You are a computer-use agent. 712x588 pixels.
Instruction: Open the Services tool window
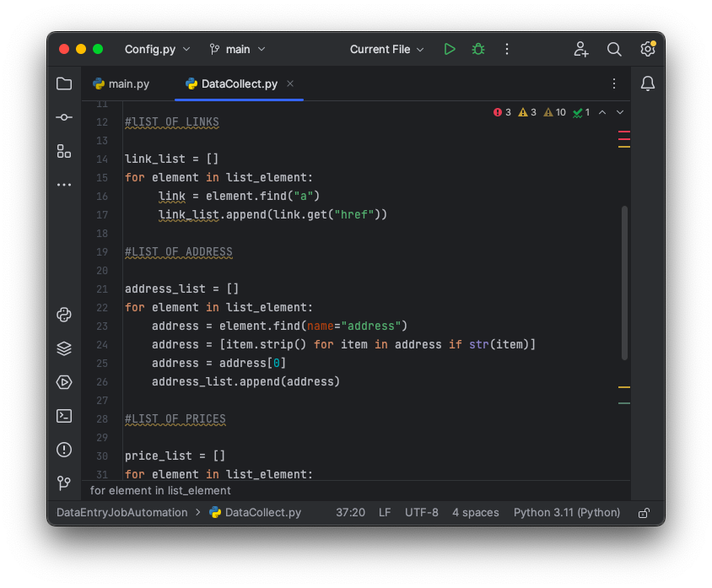(64, 382)
